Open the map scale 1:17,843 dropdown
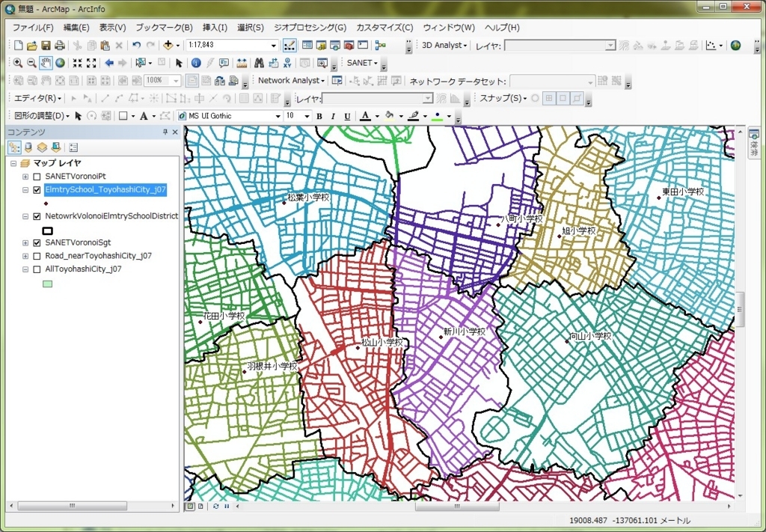 tap(274, 46)
